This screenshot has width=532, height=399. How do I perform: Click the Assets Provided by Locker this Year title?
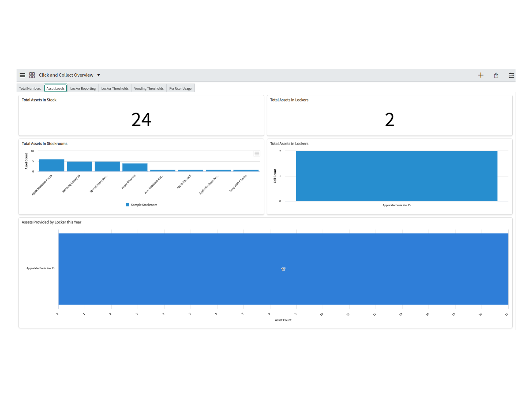coord(52,222)
